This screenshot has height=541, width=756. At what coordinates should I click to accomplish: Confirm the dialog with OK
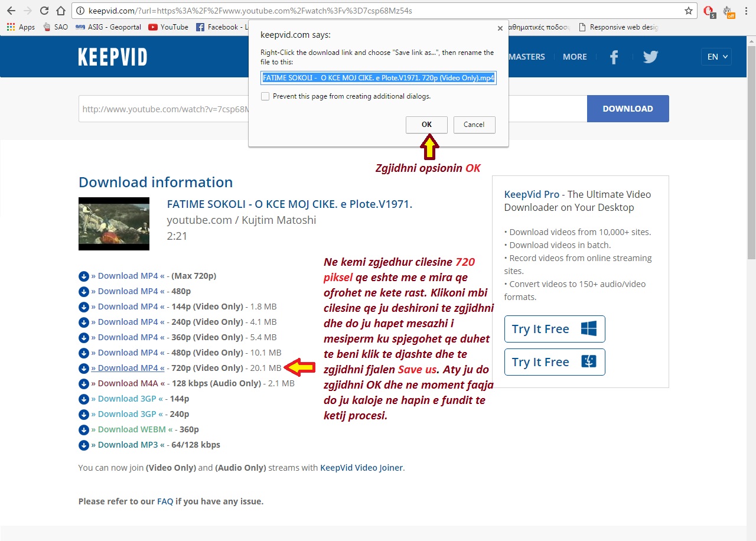pos(426,125)
